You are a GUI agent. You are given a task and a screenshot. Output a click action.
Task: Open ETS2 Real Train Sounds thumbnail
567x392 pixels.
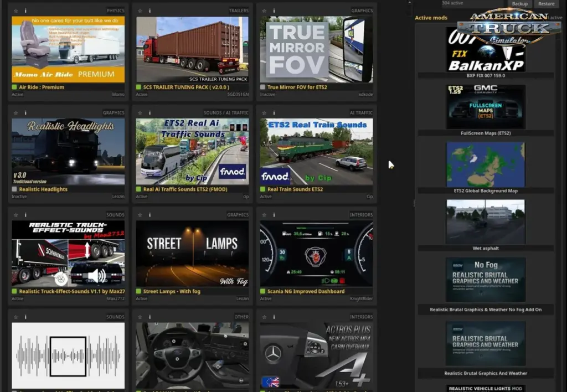pyautogui.click(x=316, y=152)
